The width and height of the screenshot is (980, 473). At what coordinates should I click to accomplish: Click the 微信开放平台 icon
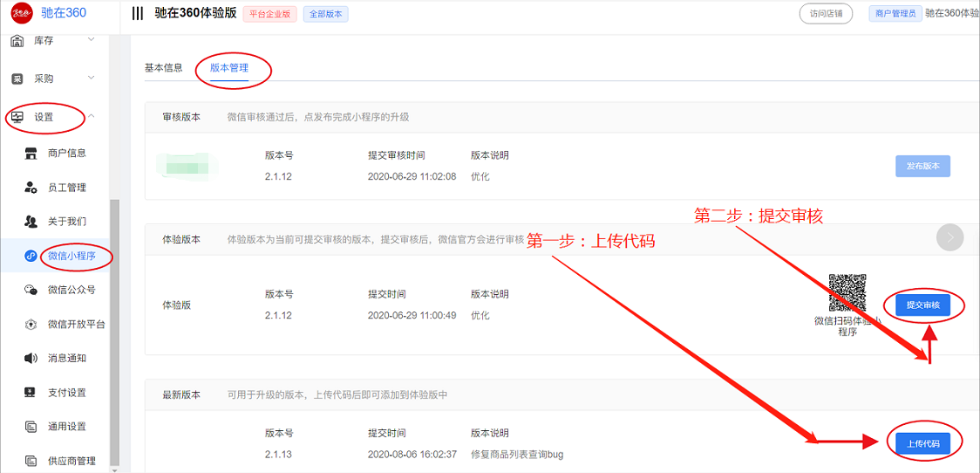(31, 324)
